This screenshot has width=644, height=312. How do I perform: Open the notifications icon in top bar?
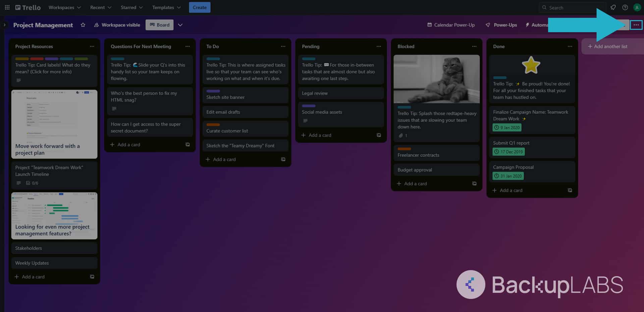tap(613, 7)
